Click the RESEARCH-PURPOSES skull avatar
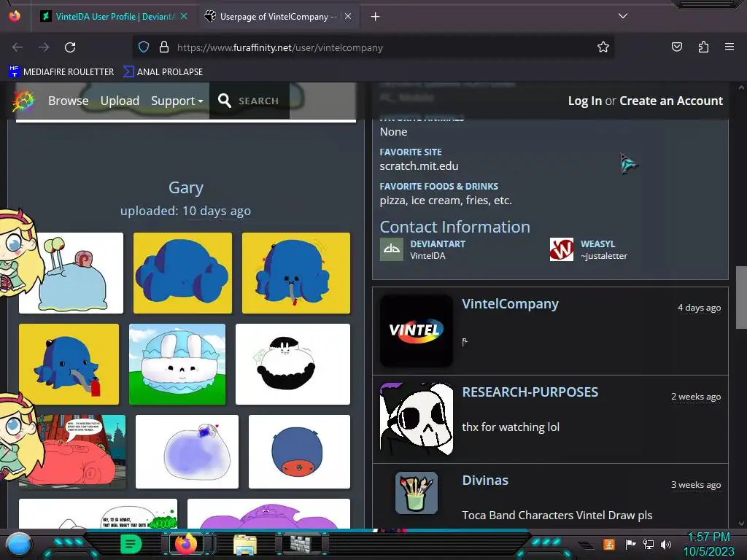 click(x=417, y=419)
